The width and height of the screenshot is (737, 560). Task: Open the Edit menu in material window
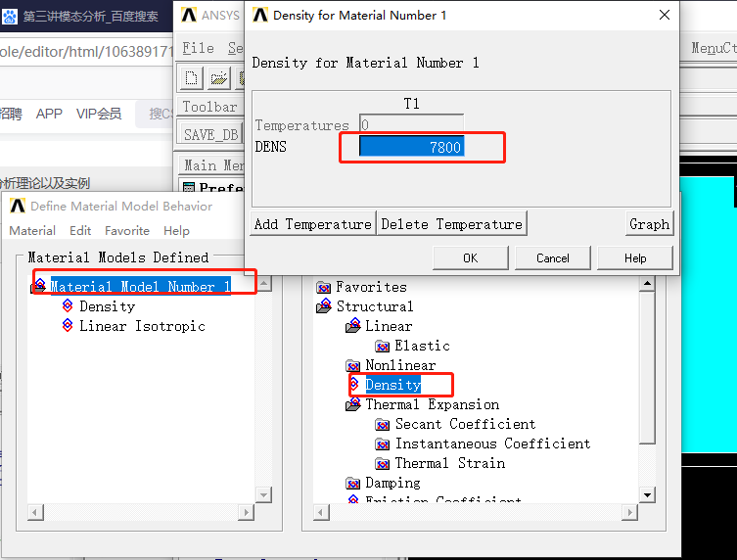80,231
